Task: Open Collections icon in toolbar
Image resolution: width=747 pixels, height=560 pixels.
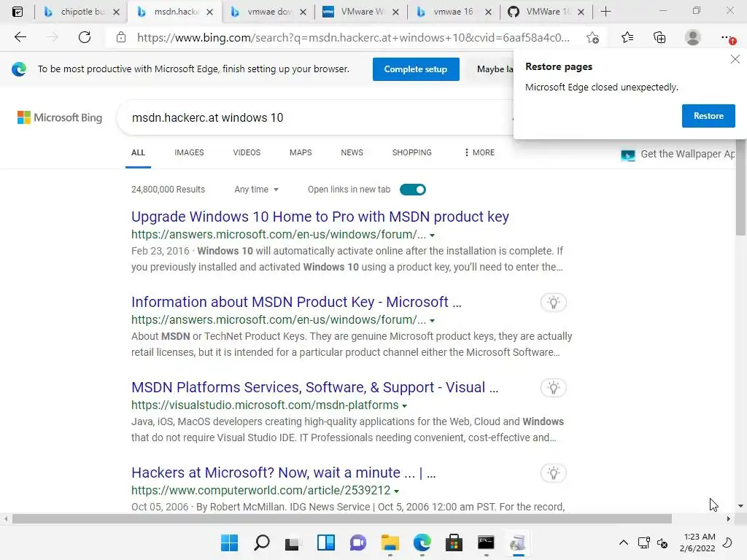Action: click(659, 37)
